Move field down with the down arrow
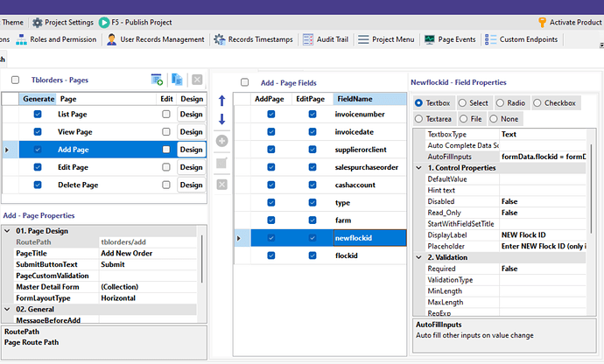 click(221, 119)
